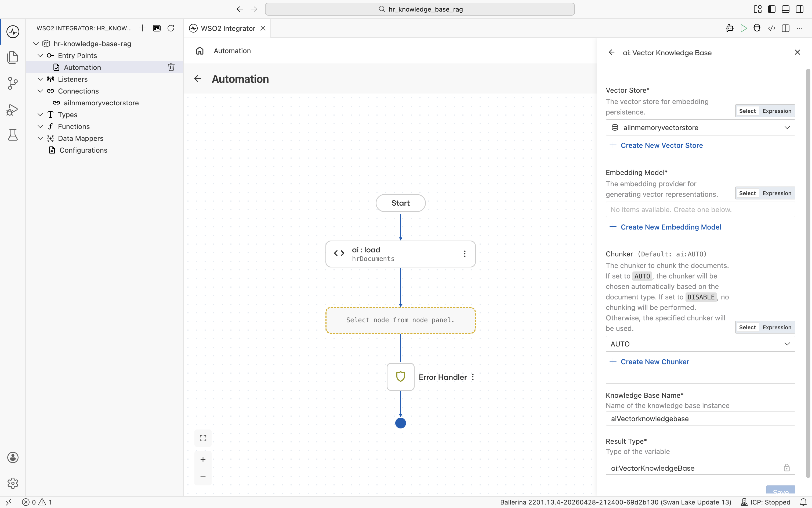Click the Knowledge Base Name input field
The width and height of the screenshot is (812, 508).
(x=700, y=419)
